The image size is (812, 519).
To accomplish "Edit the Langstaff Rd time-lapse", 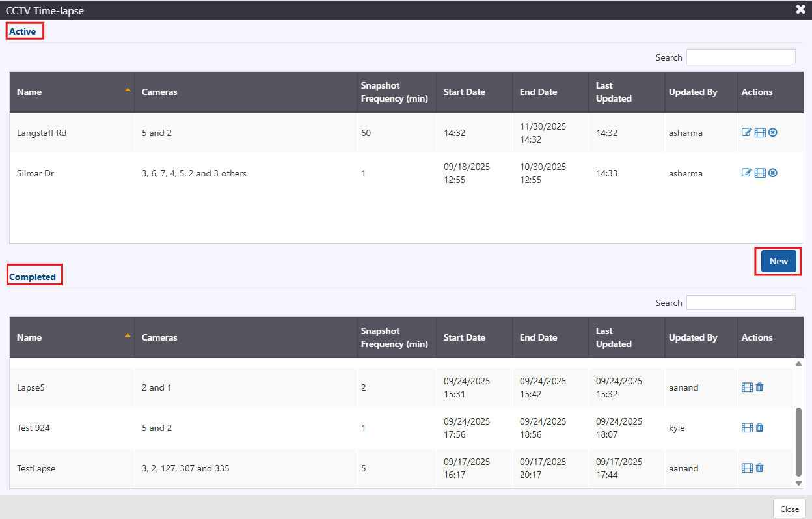I will click(x=747, y=133).
